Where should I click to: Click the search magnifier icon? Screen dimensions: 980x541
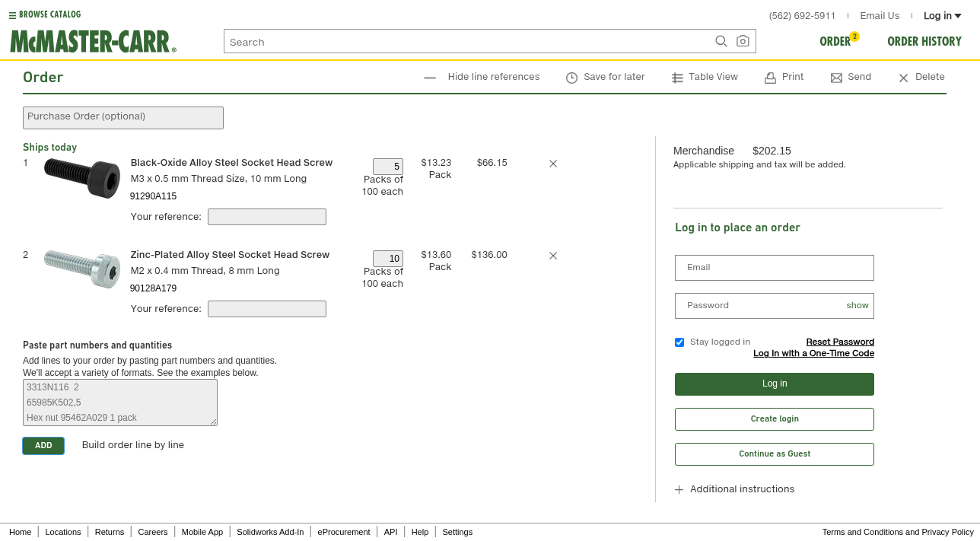point(721,42)
